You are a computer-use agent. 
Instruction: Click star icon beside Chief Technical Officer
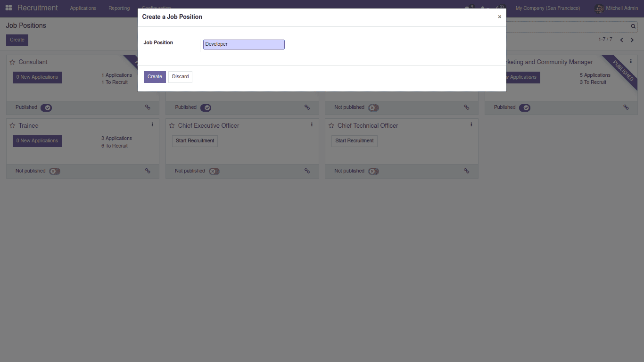point(331,126)
